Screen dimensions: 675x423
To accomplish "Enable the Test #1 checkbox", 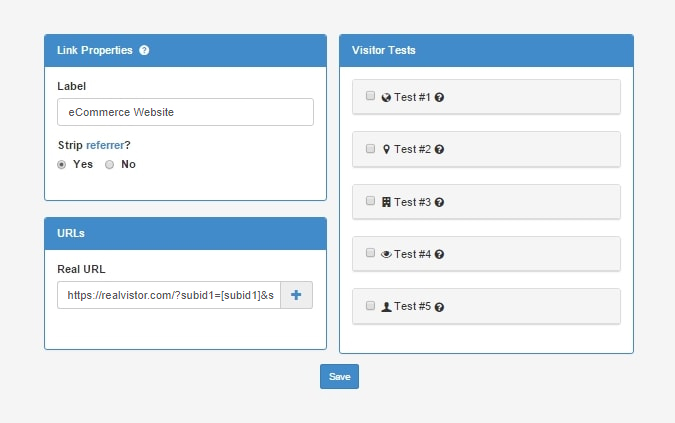I will pyautogui.click(x=370, y=96).
